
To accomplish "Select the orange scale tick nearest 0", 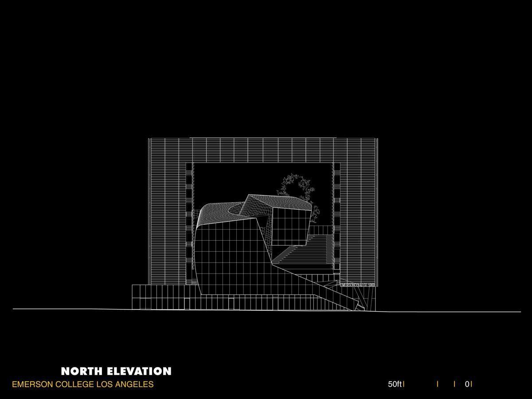I will 454,384.
